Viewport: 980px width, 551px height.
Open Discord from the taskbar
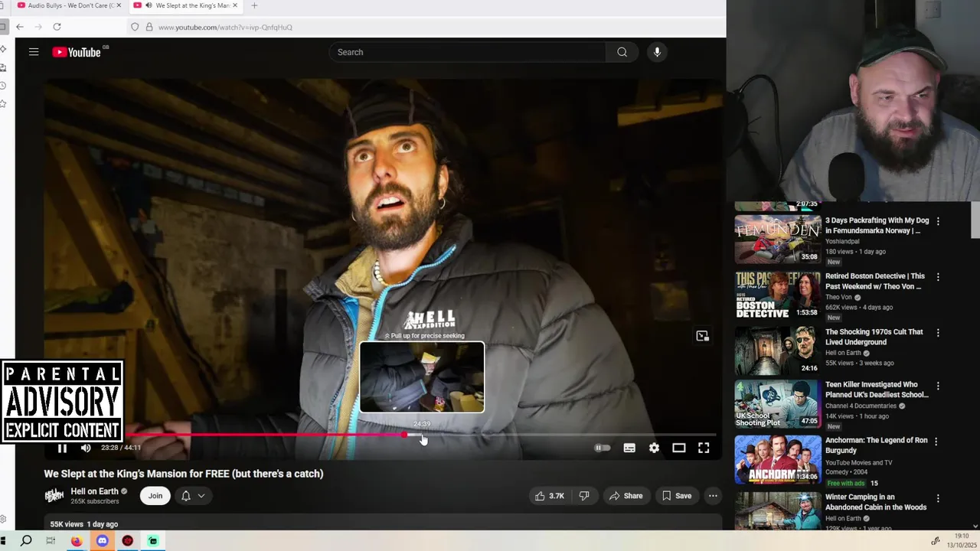[102, 541]
